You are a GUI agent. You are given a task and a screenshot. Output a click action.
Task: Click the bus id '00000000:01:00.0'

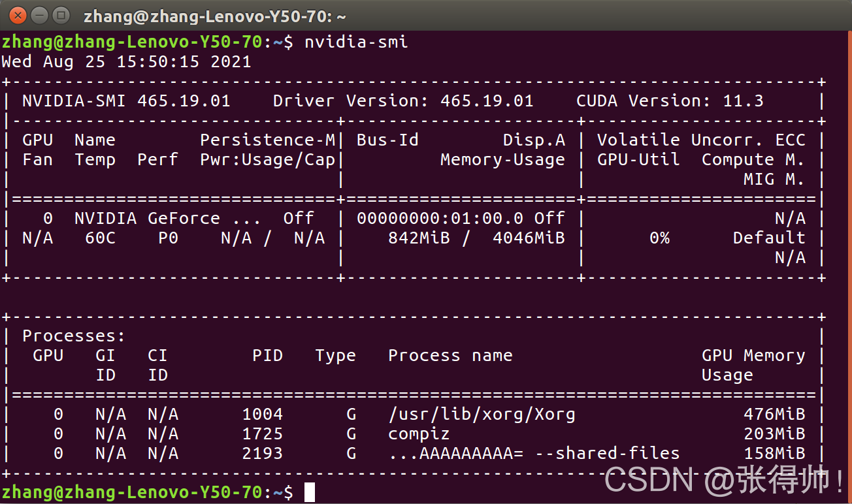pos(440,219)
